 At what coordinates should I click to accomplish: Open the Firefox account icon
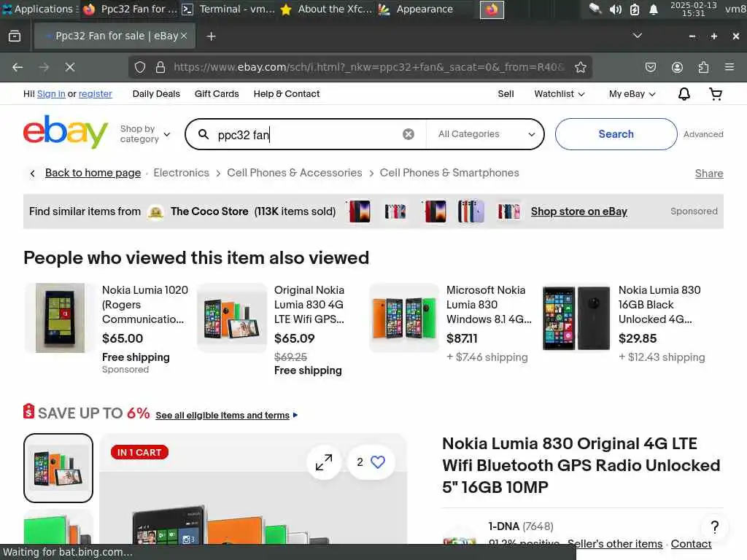pos(677,67)
